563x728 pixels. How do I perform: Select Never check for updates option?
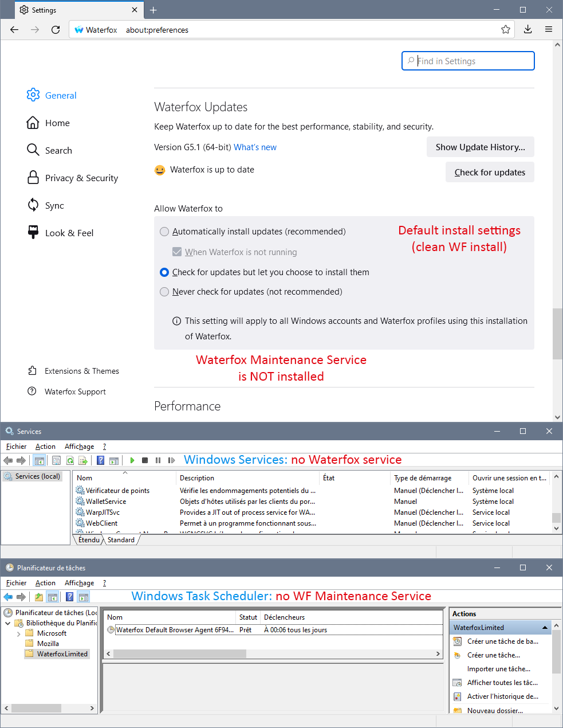pyautogui.click(x=164, y=292)
